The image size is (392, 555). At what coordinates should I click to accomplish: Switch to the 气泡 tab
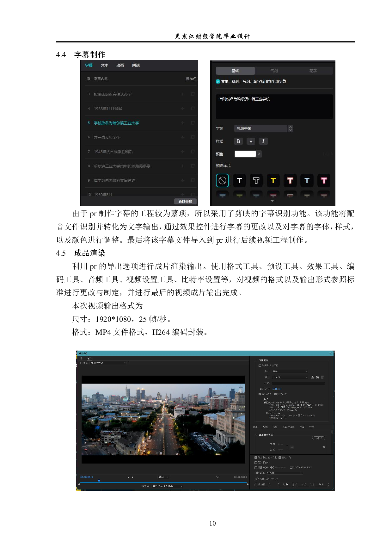274,71
